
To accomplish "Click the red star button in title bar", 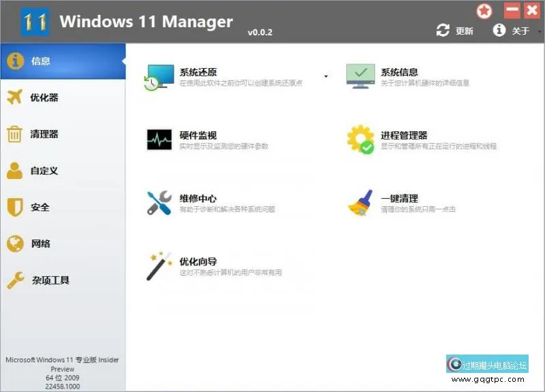I will [x=484, y=10].
